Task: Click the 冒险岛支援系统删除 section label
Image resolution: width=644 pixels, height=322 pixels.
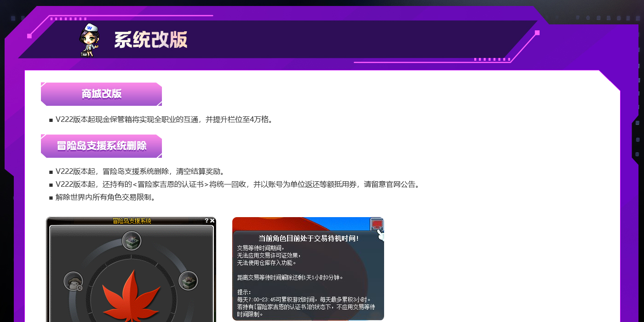Action: [101, 146]
